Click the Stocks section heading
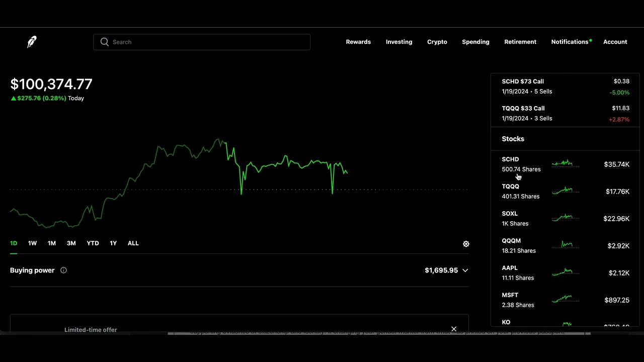This screenshot has width=644, height=362. pyautogui.click(x=513, y=139)
